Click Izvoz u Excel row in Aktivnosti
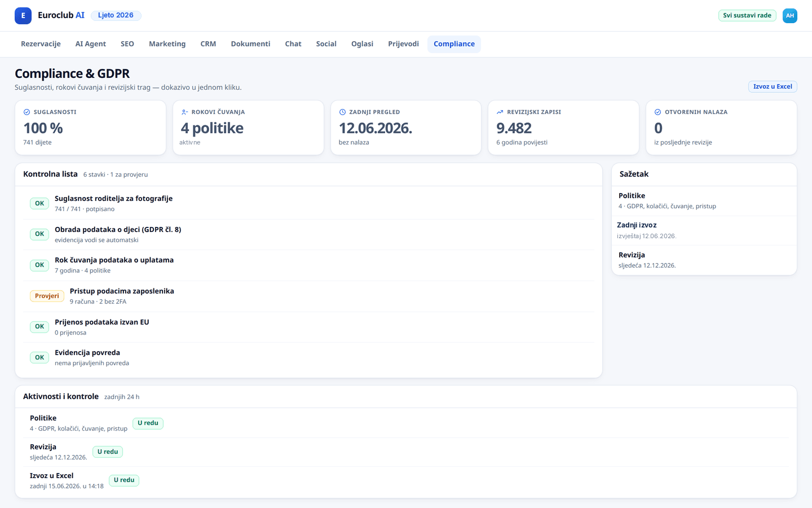 pyautogui.click(x=406, y=481)
